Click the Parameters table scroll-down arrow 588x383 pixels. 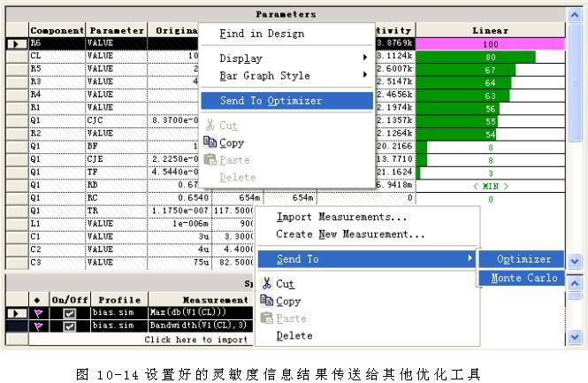click(576, 262)
